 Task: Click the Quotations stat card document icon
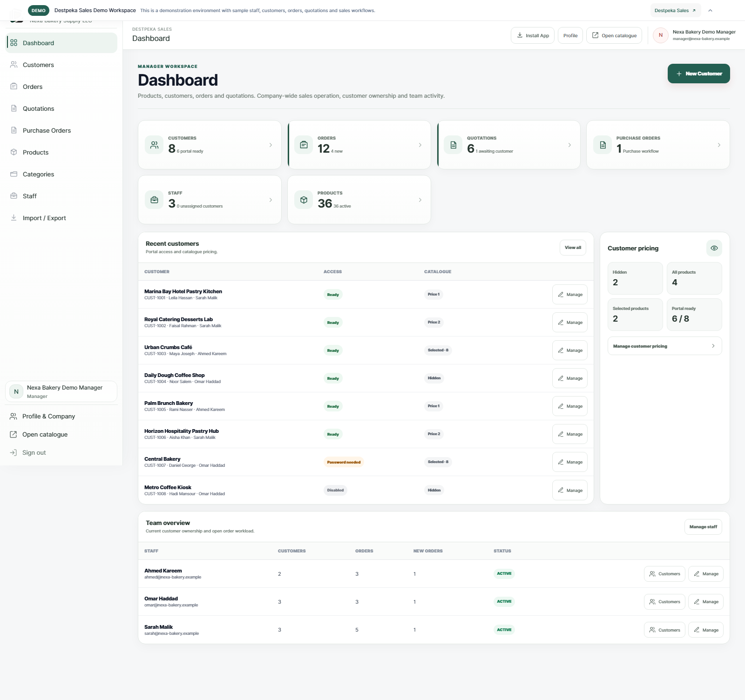coord(453,145)
